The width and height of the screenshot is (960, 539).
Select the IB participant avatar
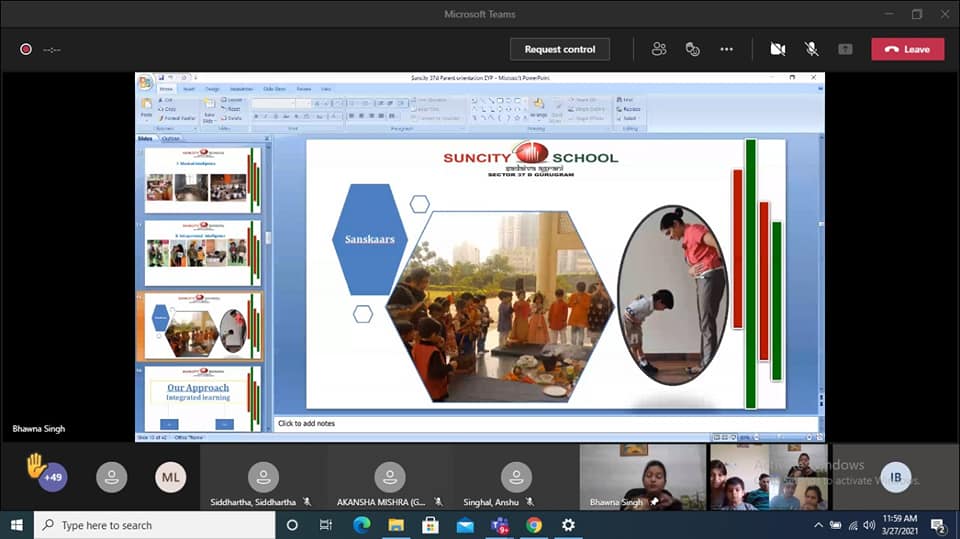tap(895, 477)
